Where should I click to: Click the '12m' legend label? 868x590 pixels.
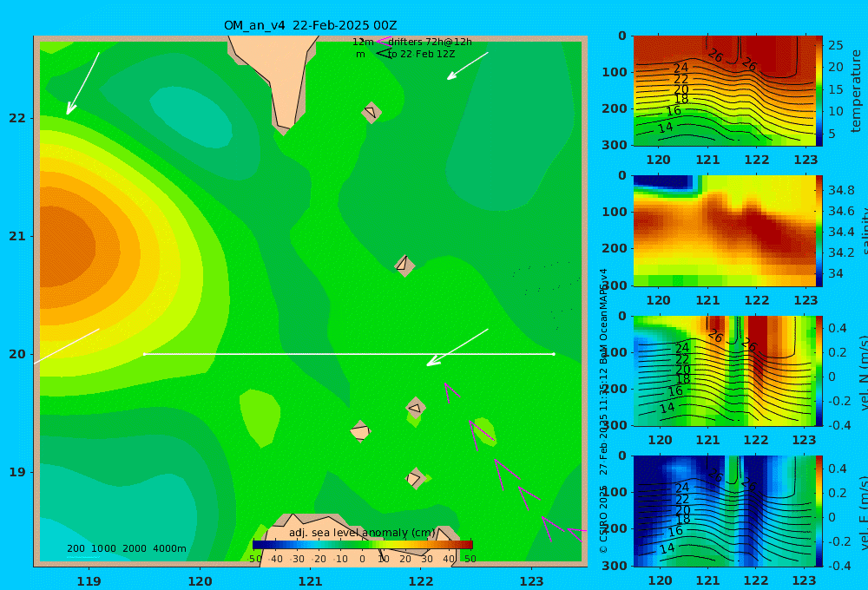click(x=363, y=42)
